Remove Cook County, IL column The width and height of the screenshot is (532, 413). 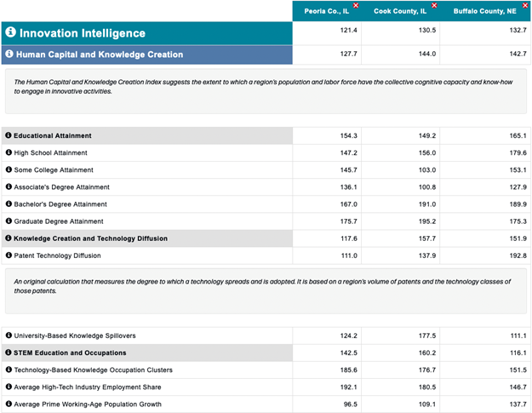click(x=434, y=5)
